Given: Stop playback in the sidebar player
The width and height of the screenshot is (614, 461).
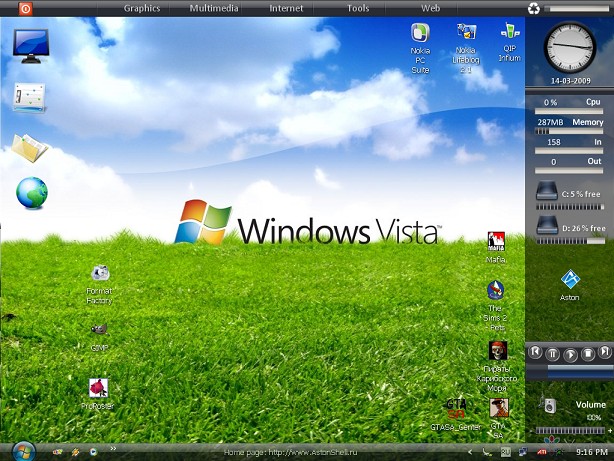Looking at the screenshot, I should pyautogui.click(x=588, y=354).
